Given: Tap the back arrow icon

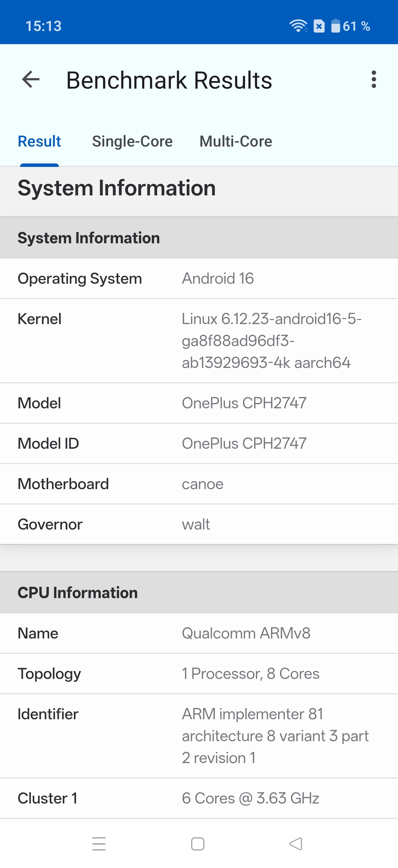Looking at the screenshot, I should coord(31,80).
